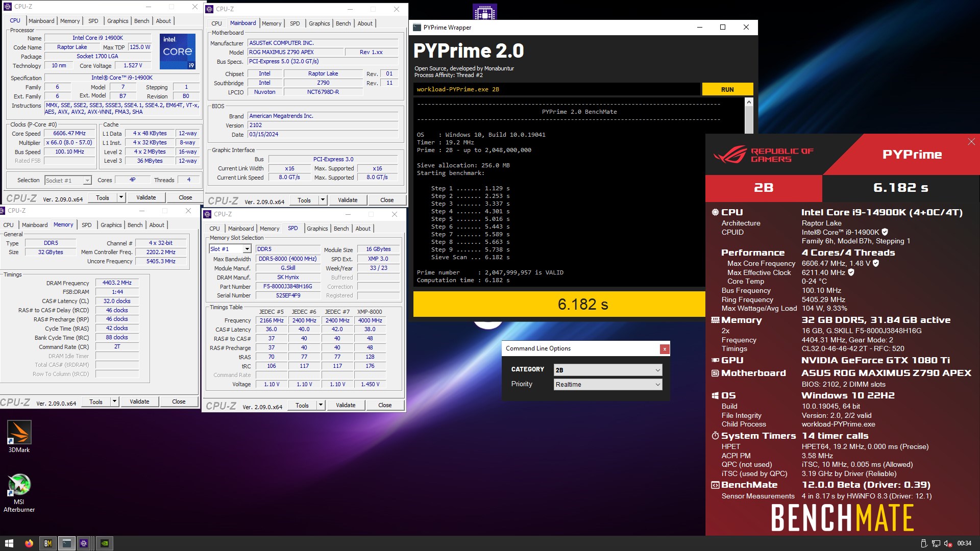The image size is (980, 551).
Task: Click Close button in CPU-Z SPD window
Action: (x=385, y=405)
